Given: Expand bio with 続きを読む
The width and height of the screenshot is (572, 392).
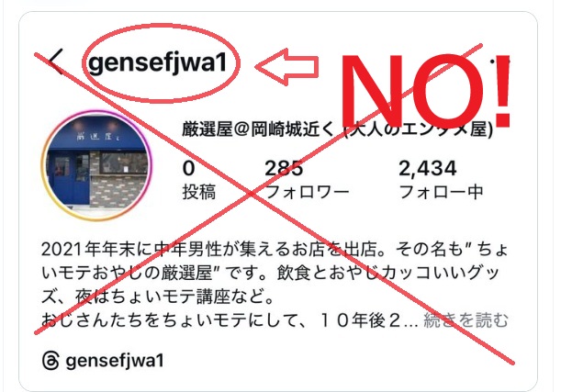Looking at the screenshot, I should (x=465, y=320).
